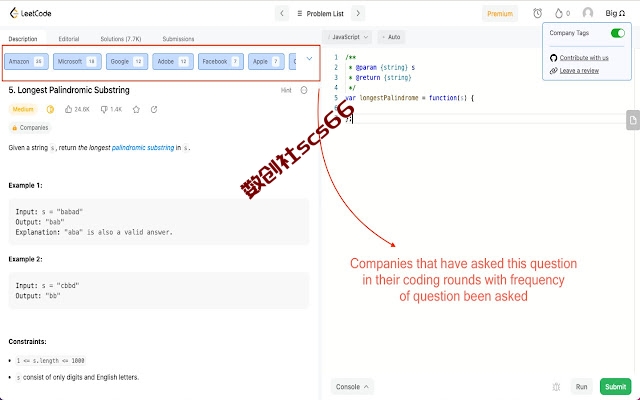Click the Example 1 heading
This screenshot has width=640, height=400.
pyautogui.click(x=25, y=185)
